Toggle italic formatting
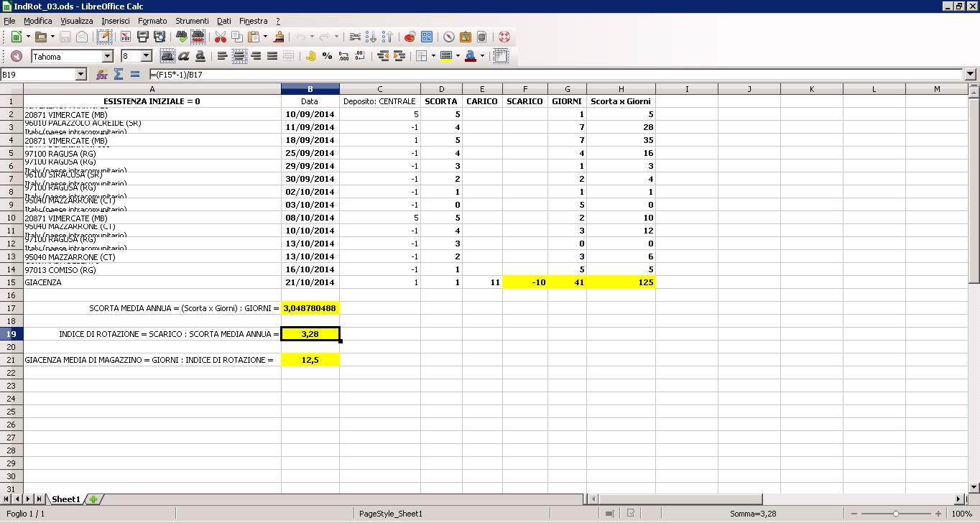The width and height of the screenshot is (980, 523). (x=184, y=56)
